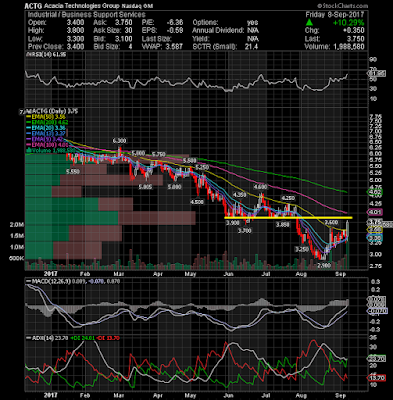Image resolution: width=393 pixels, height=400 pixels.
Task: Click the StockCharts.com copyright watermark
Action: pyautogui.click(x=342, y=6)
